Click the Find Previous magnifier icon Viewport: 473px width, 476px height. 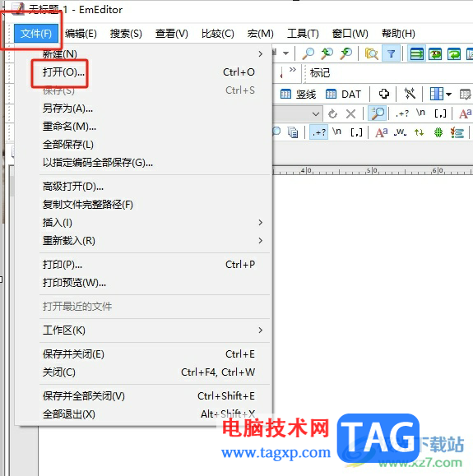coord(327,53)
